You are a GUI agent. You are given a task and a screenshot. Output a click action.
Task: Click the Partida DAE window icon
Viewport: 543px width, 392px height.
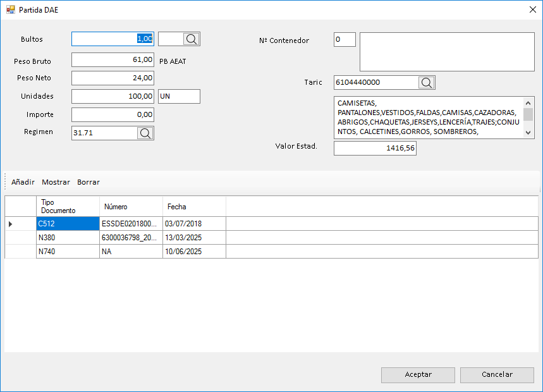click(10, 9)
